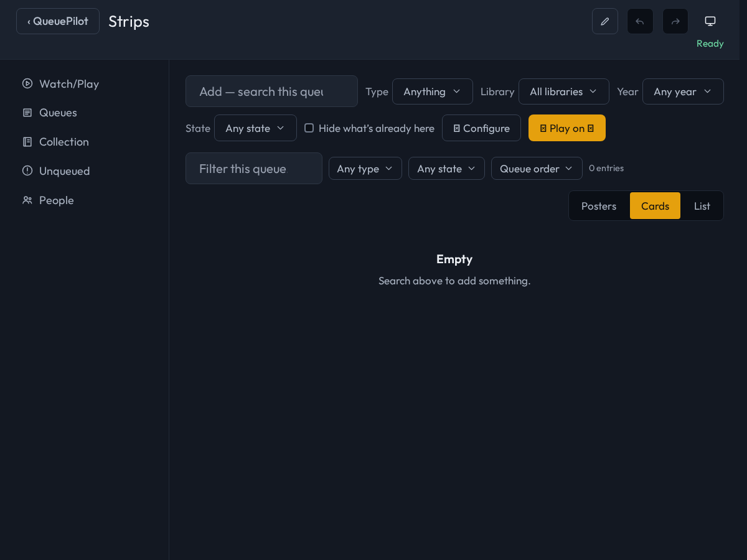Switch view to Posters
This screenshot has width=747, height=560.
[x=599, y=206]
